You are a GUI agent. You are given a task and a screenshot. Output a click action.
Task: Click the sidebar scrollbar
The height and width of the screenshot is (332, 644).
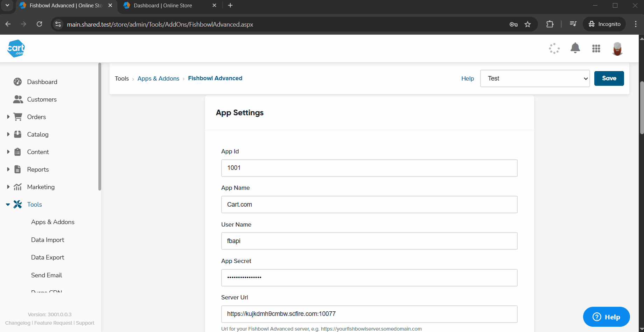point(100,126)
